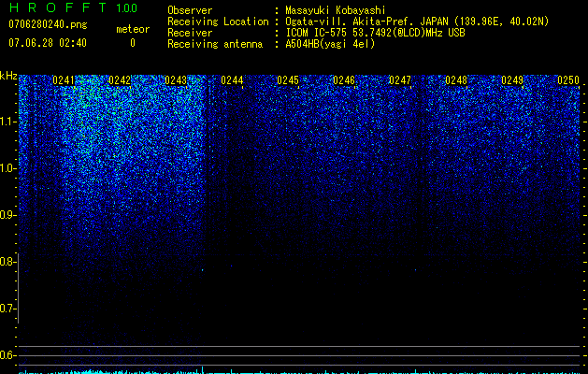Viewport: 588px width, 374px height.
Task: Click the 0250 time marker
Action: tap(568, 80)
